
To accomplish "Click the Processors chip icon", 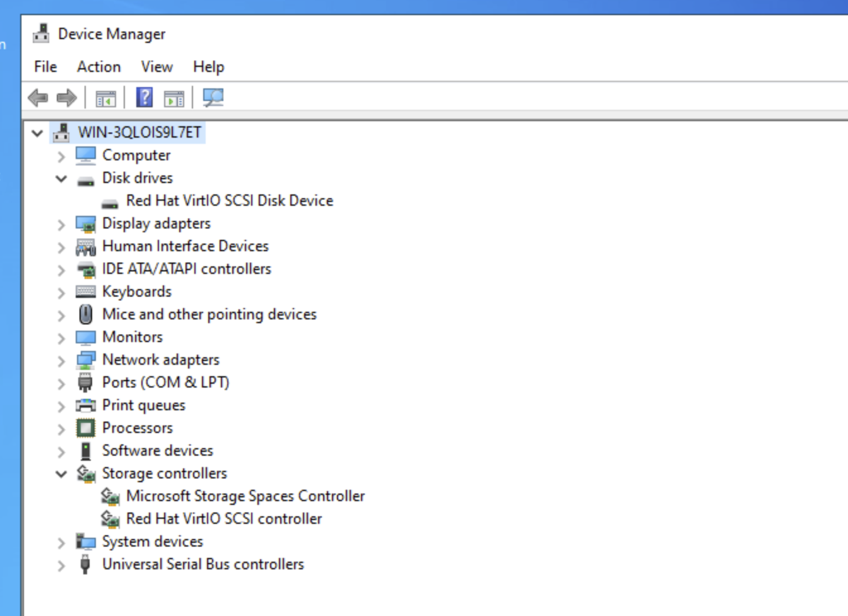I will pos(85,428).
